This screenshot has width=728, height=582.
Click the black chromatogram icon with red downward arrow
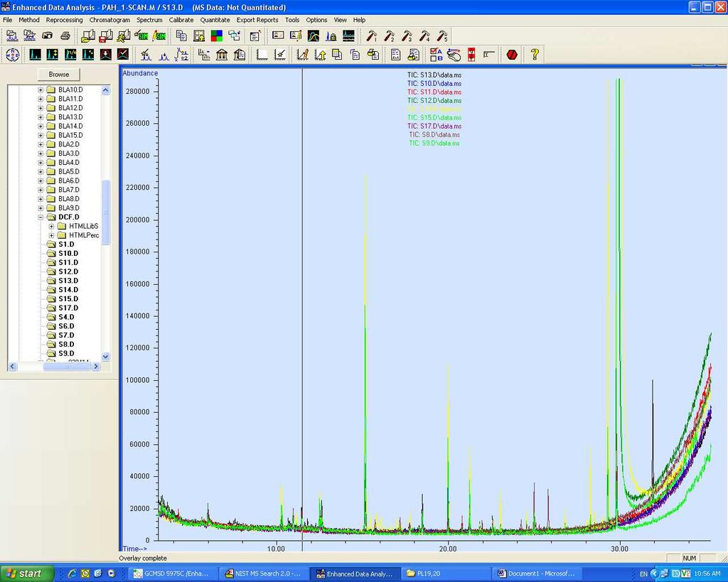point(105,55)
